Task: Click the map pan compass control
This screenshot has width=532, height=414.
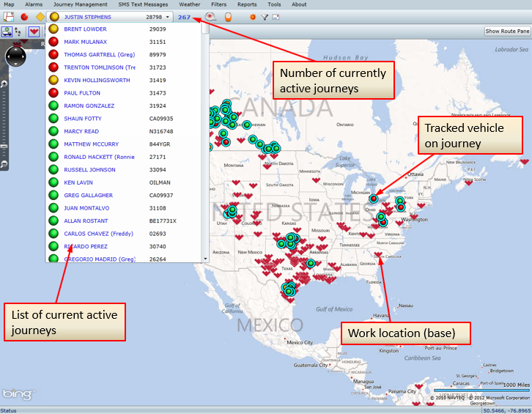Action: 15,57
